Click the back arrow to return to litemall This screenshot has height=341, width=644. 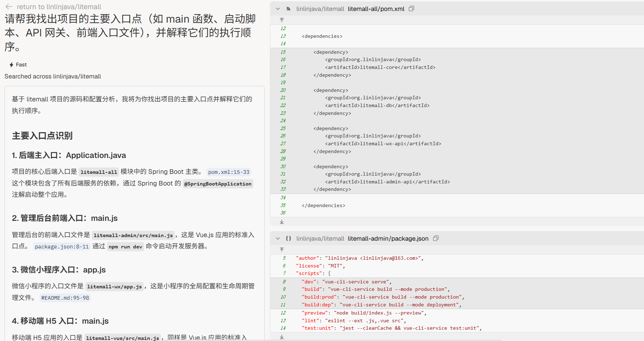[x=9, y=7]
